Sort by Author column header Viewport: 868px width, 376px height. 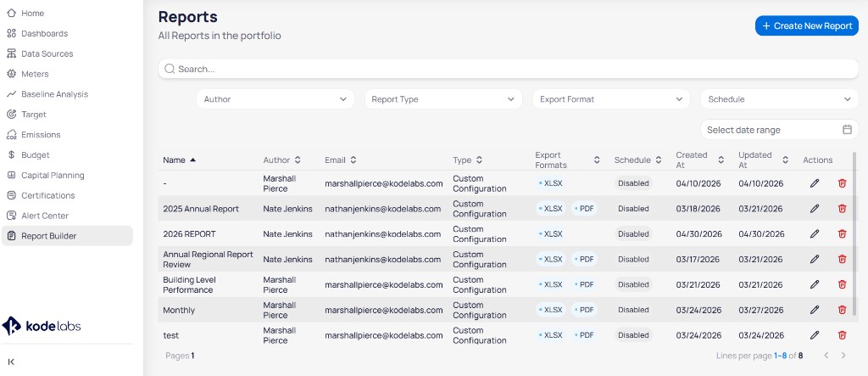click(x=281, y=160)
